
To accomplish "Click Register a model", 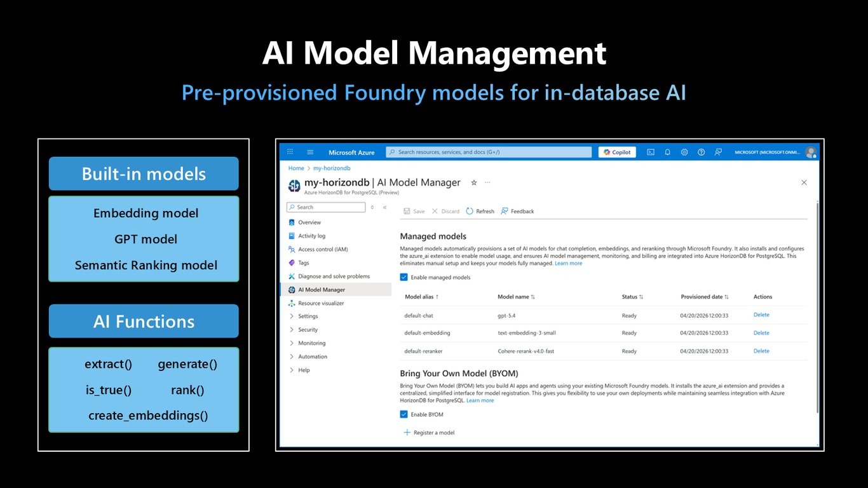I will click(x=429, y=433).
